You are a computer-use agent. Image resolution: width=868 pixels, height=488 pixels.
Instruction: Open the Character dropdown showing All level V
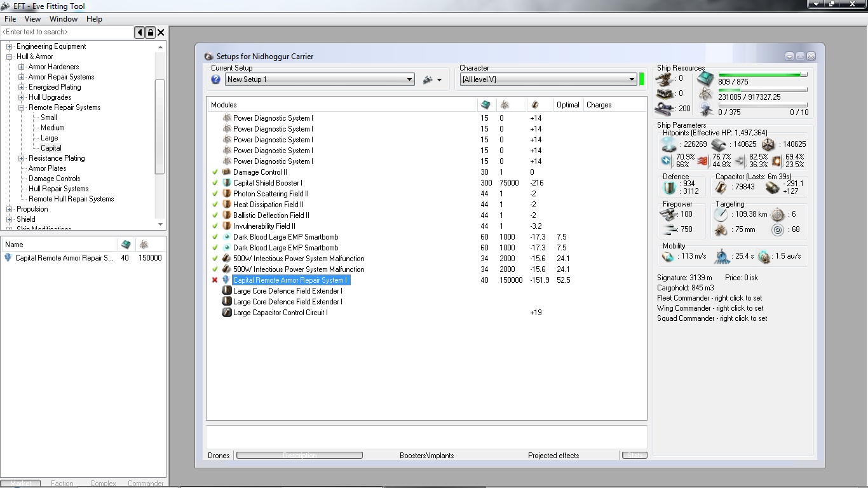tap(548, 79)
